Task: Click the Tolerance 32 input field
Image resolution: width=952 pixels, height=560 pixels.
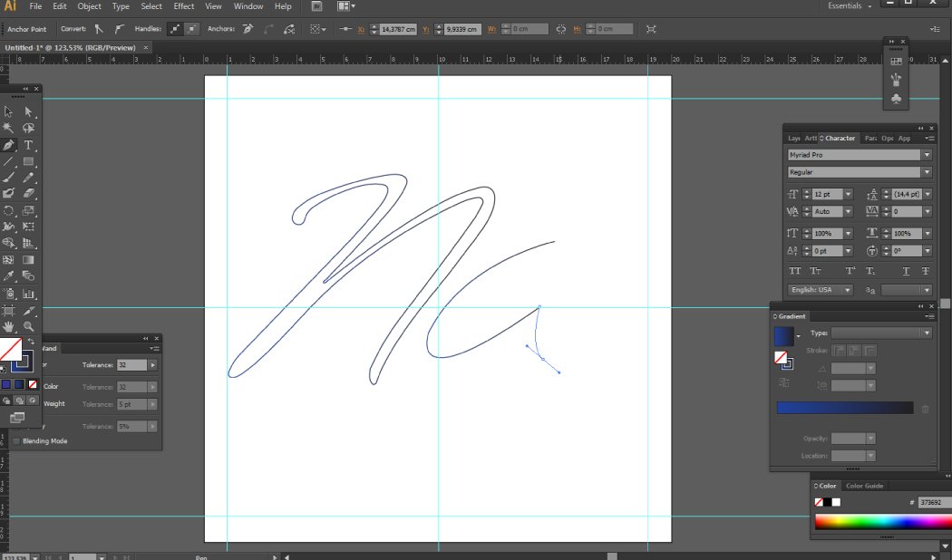Action: [x=131, y=365]
